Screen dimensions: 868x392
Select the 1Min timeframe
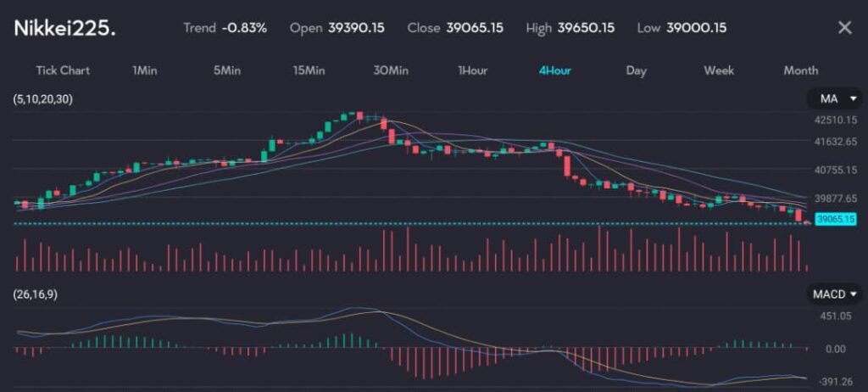pyautogui.click(x=145, y=70)
